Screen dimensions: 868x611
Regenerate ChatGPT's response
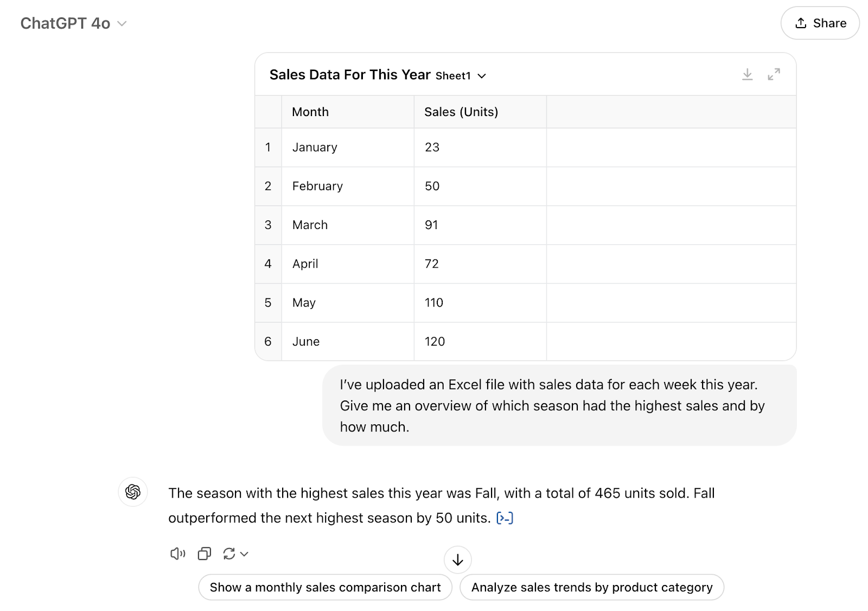point(230,553)
